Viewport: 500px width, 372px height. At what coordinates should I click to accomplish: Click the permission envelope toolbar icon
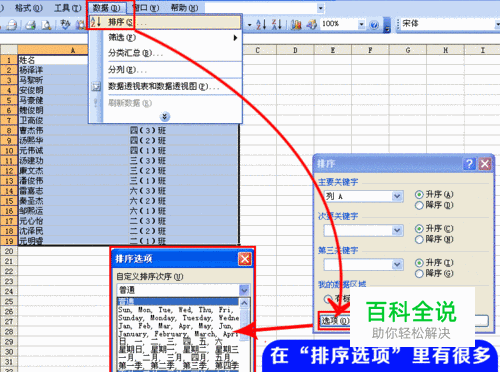pyautogui.click(x=12, y=25)
